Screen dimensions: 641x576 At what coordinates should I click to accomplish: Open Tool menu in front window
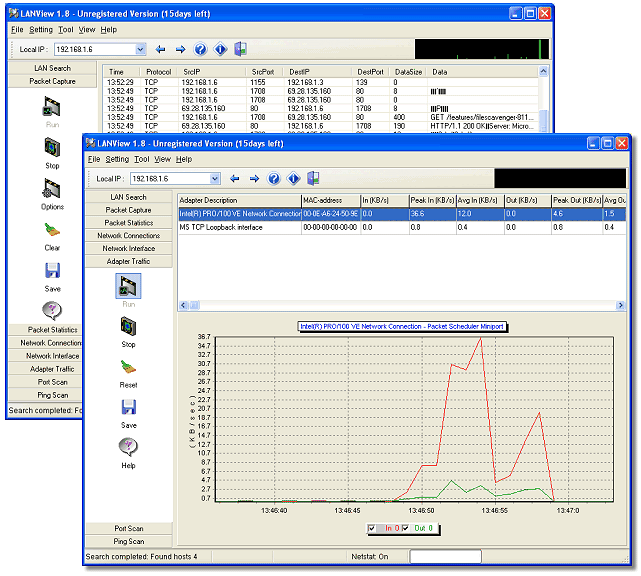coord(141,159)
